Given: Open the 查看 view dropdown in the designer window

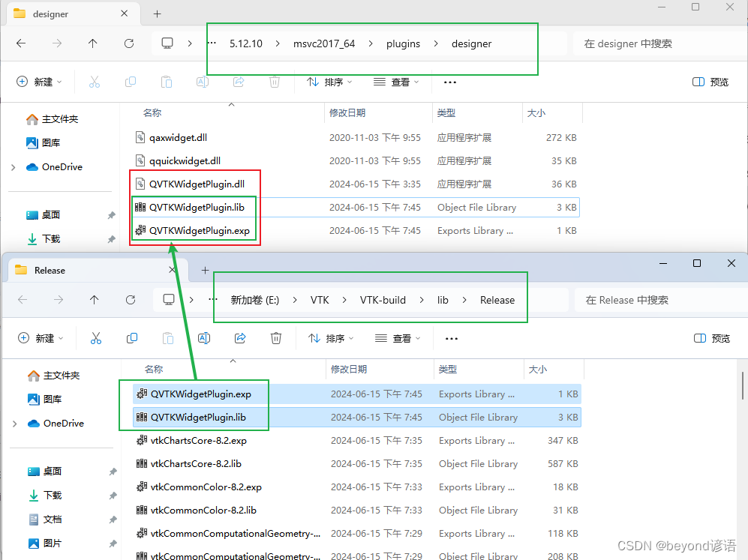Looking at the screenshot, I should tap(396, 82).
